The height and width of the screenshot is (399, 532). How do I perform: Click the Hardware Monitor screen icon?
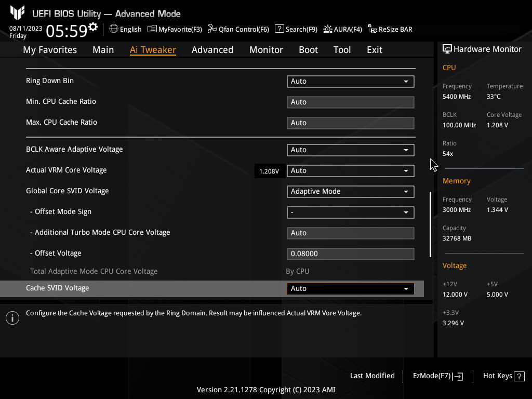point(447,49)
